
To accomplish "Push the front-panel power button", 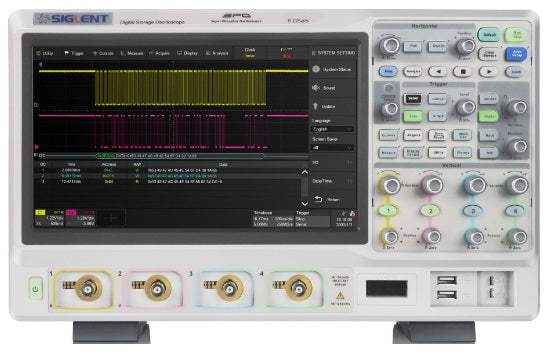I will click(36, 289).
